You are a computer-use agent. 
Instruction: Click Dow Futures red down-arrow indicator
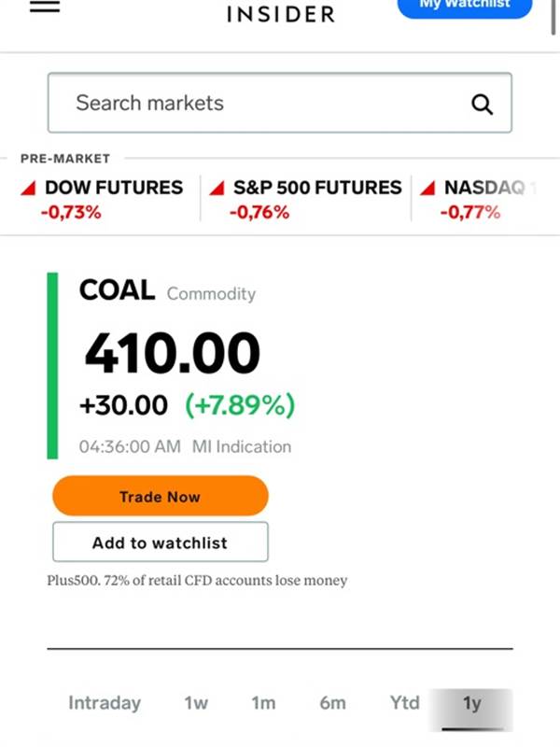tap(29, 189)
